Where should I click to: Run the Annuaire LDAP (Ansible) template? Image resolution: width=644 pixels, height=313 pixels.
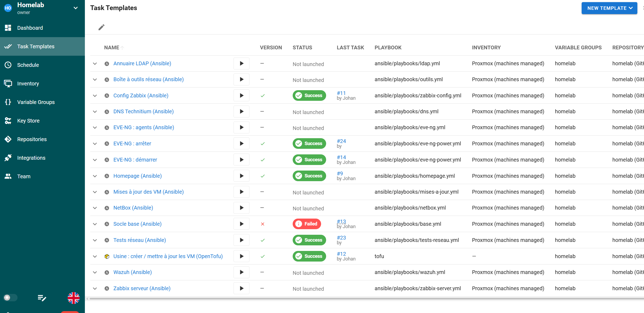point(241,63)
